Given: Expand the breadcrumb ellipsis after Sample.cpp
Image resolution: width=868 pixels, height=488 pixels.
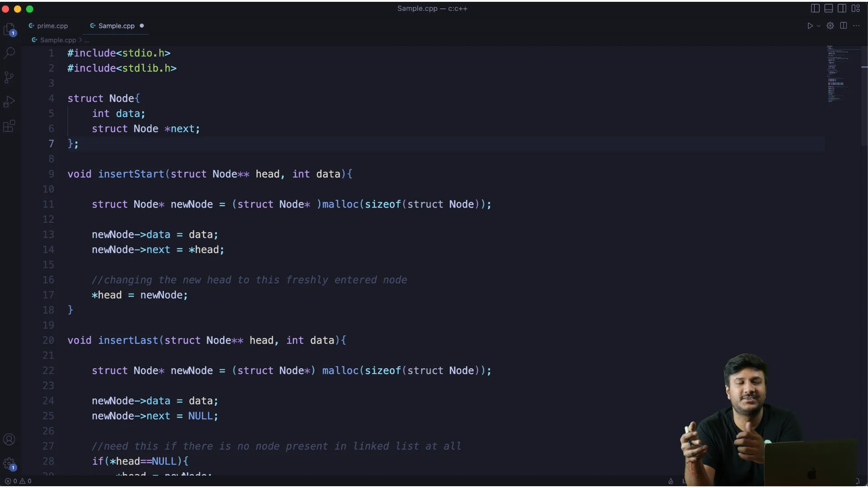Looking at the screenshot, I should 87,40.
